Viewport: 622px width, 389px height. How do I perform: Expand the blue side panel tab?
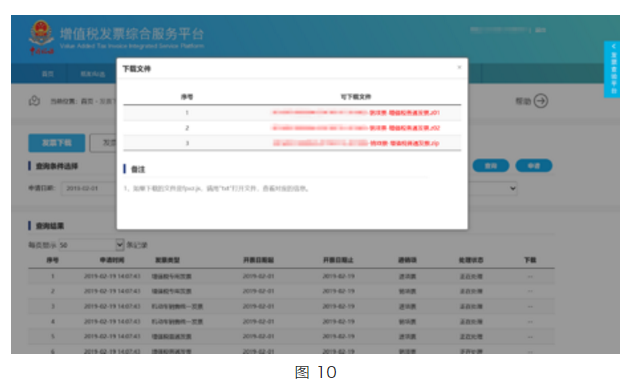[x=612, y=69]
